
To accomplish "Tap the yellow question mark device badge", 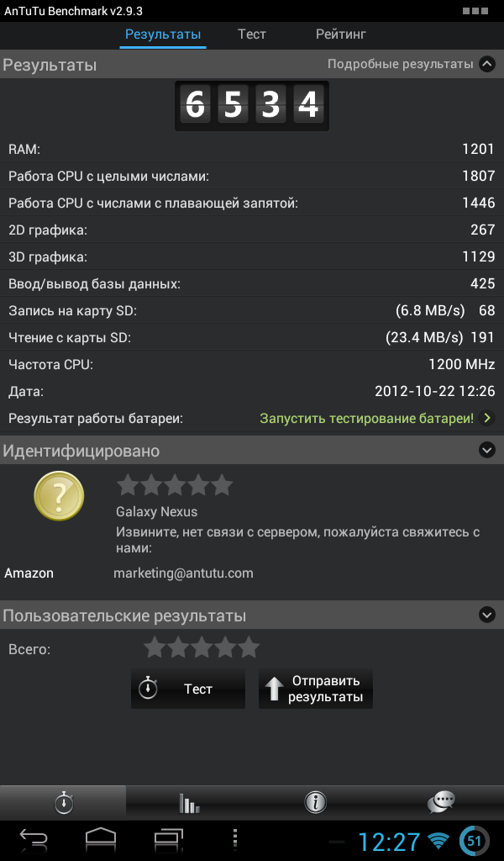I will click(x=59, y=496).
